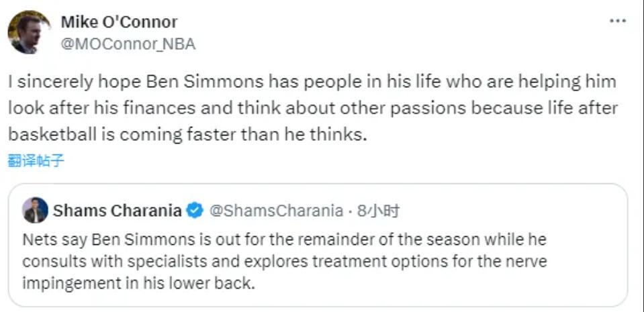
Task: Click Shams Charania's small avatar
Action: tap(35, 211)
